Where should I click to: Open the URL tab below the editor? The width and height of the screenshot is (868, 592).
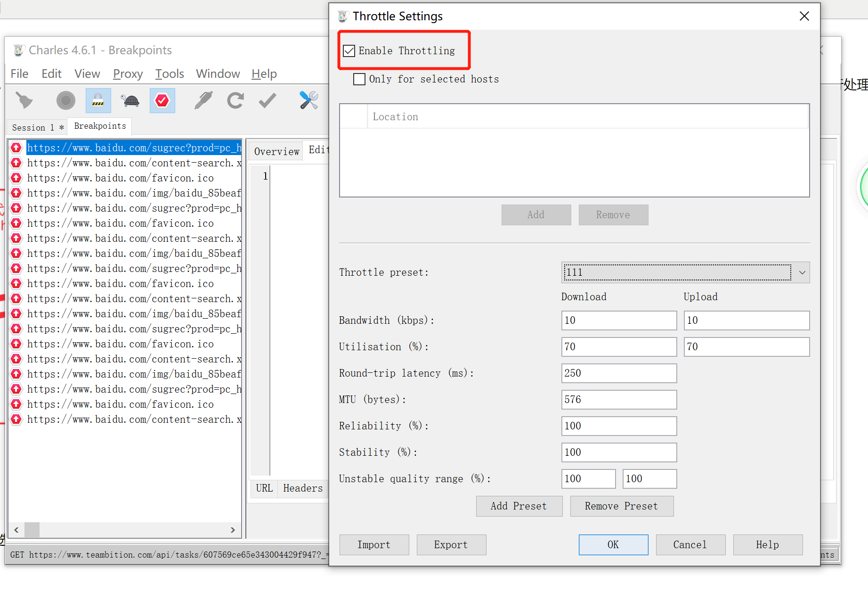[x=264, y=488]
